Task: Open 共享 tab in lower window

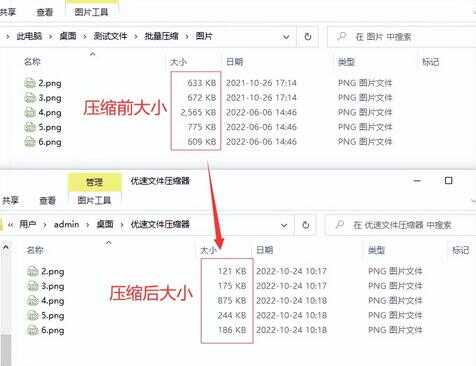Action: click(10, 200)
